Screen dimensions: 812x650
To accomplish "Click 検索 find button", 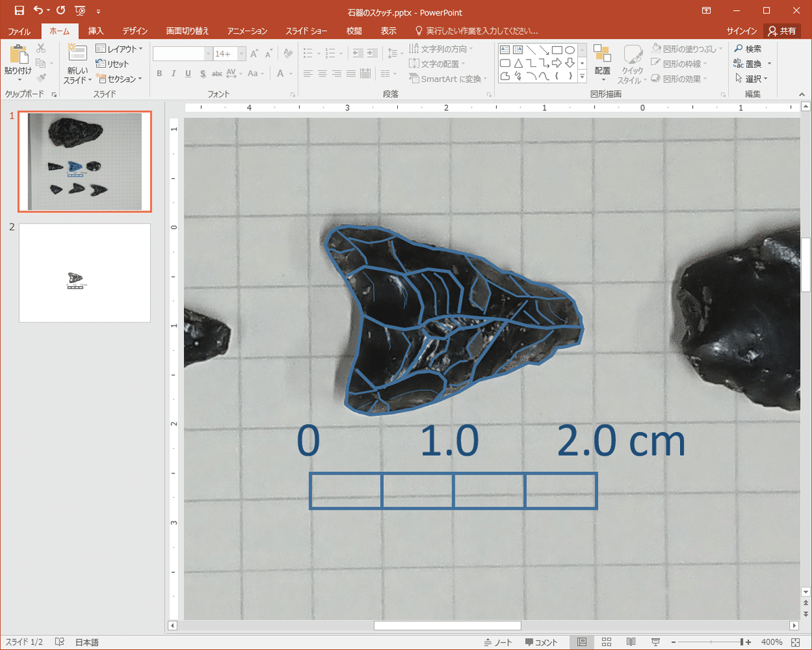I will coord(748,49).
